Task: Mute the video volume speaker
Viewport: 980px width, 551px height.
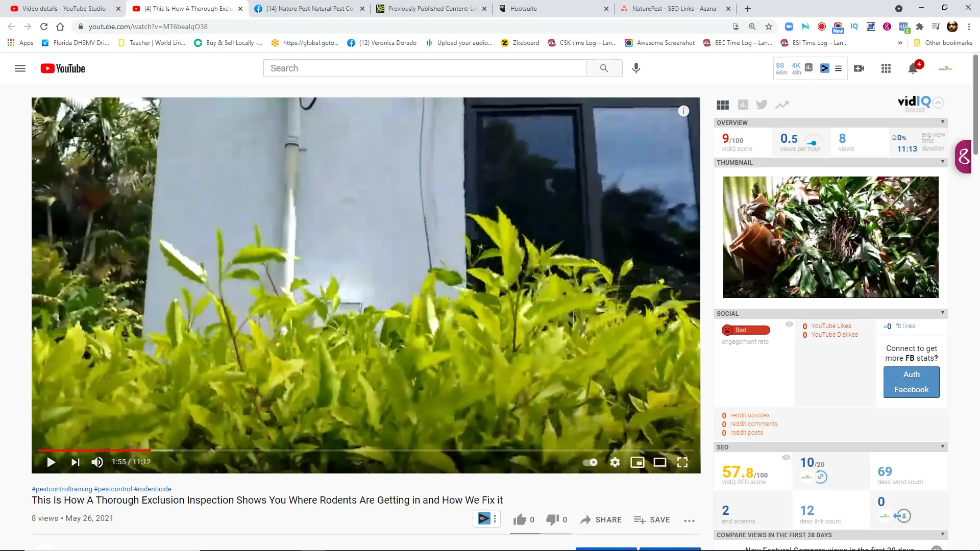Action: [97, 462]
